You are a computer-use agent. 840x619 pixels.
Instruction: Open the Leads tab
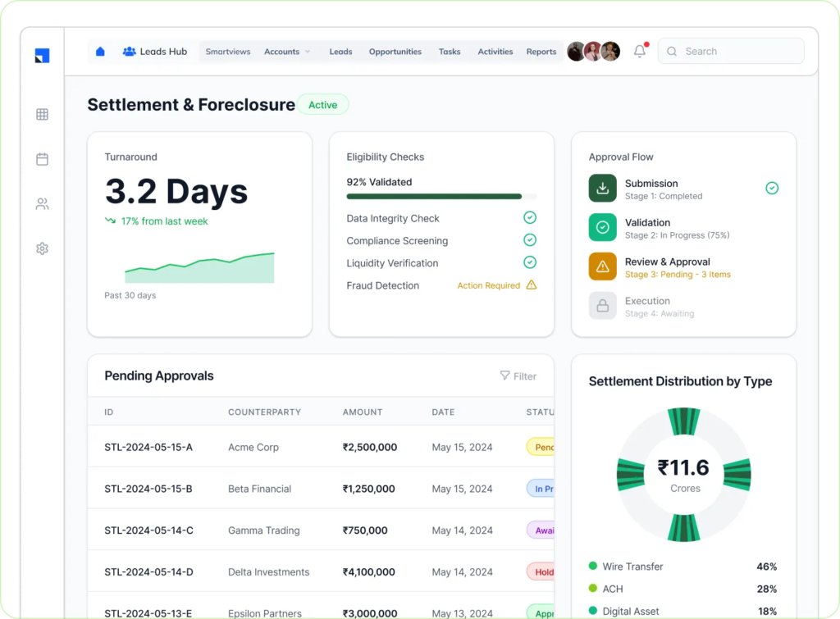340,52
